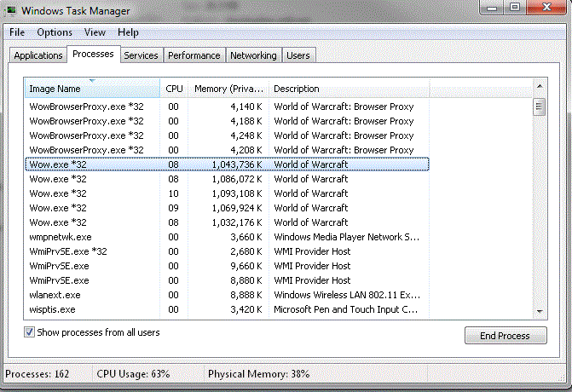572x392 pixels.
Task: Minimize the Task Manager window
Action: pos(492,8)
